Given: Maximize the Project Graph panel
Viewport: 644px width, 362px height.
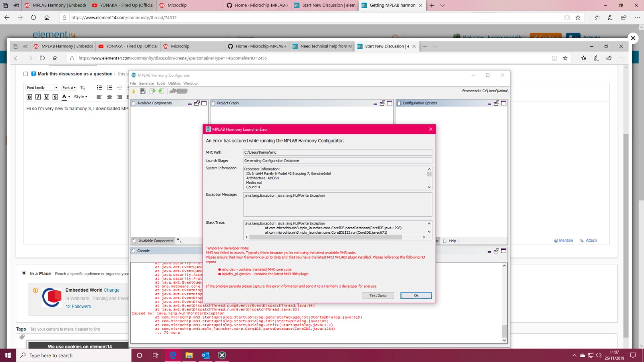Looking at the screenshot, I should pyautogui.click(x=390, y=103).
